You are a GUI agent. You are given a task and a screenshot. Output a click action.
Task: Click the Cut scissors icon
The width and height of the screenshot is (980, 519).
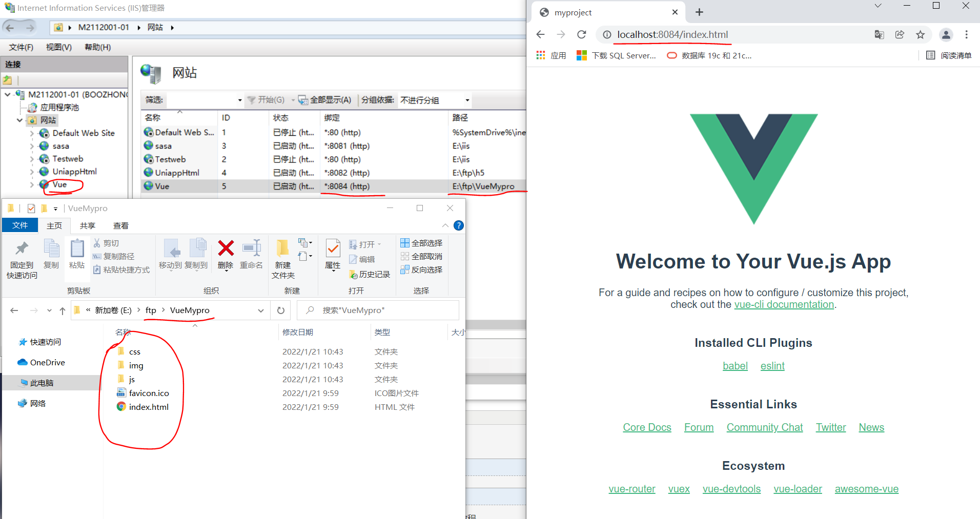point(97,243)
